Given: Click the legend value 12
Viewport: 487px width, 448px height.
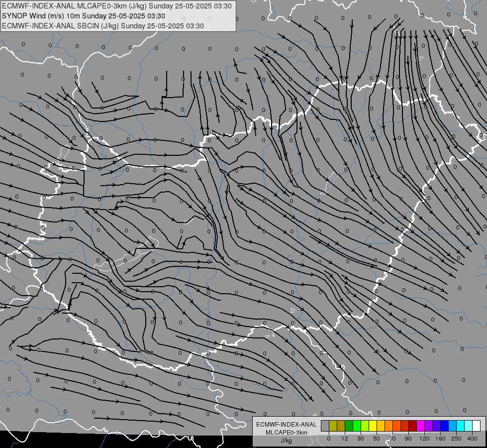Looking at the screenshot, I should pos(345,439).
